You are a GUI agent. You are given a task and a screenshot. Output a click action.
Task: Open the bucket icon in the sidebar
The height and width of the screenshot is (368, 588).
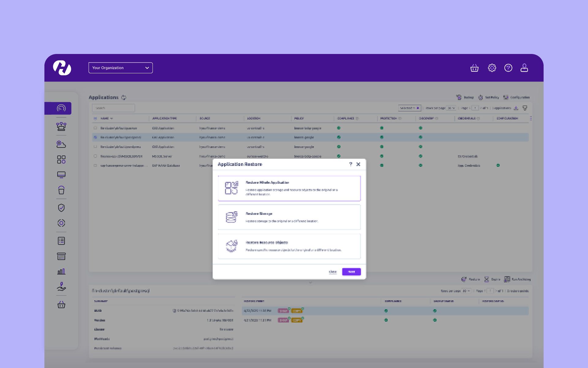pyautogui.click(x=61, y=190)
